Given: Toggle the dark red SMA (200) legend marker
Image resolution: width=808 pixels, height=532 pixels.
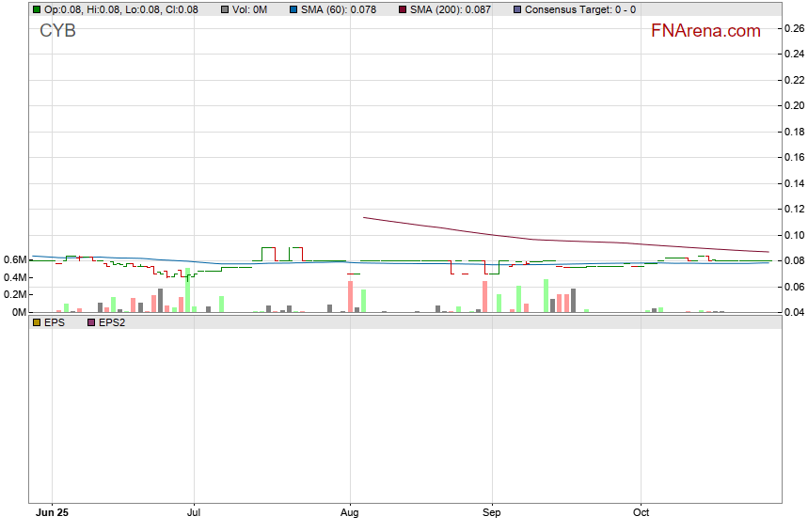Looking at the screenshot, I should 402,9.
